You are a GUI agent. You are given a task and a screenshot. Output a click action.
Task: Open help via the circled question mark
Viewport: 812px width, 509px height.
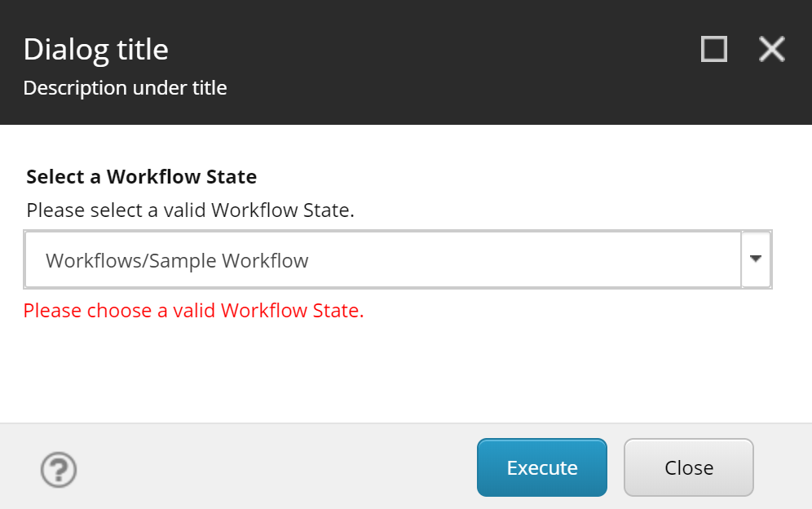click(58, 470)
